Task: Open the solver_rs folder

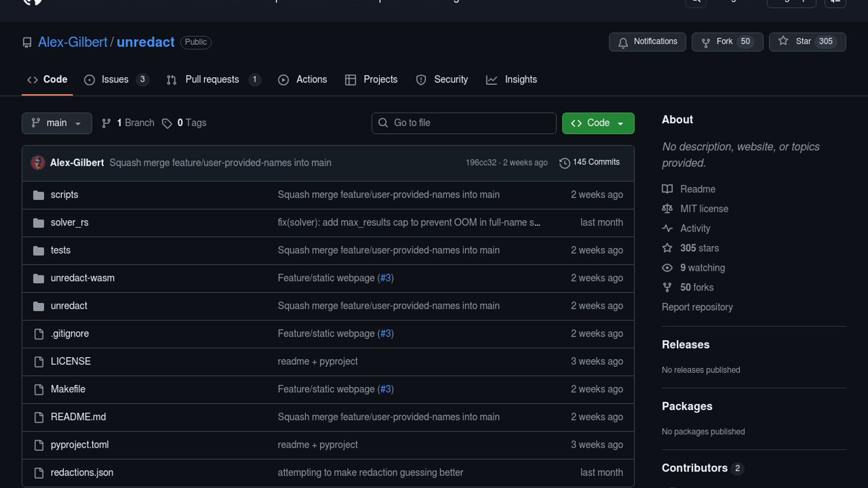Action: (x=70, y=222)
